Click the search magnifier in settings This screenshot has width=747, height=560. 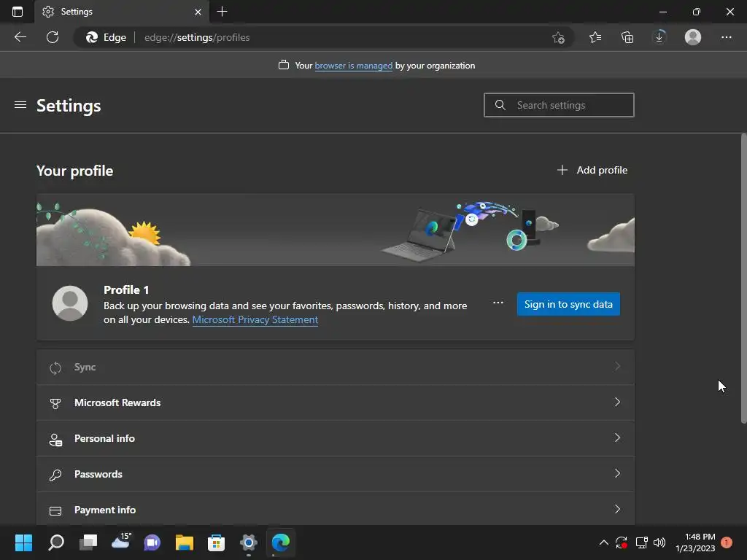click(x=500, y=105)
